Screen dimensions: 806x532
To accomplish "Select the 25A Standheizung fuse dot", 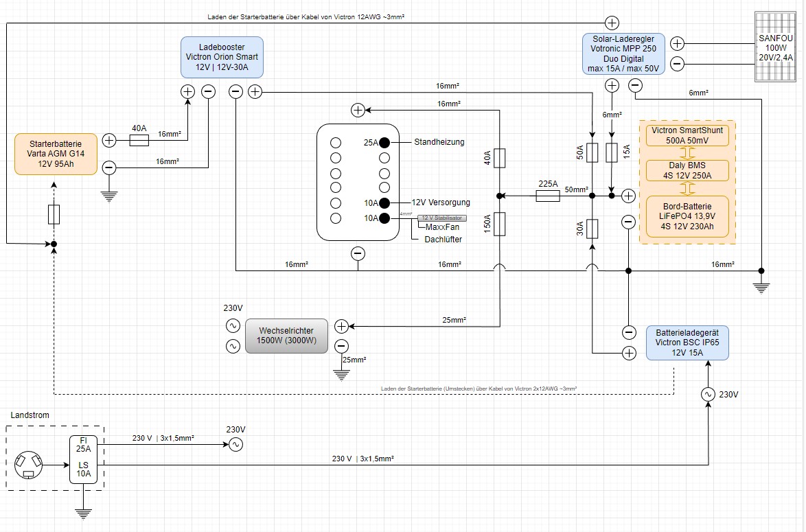I will [384, 142].
